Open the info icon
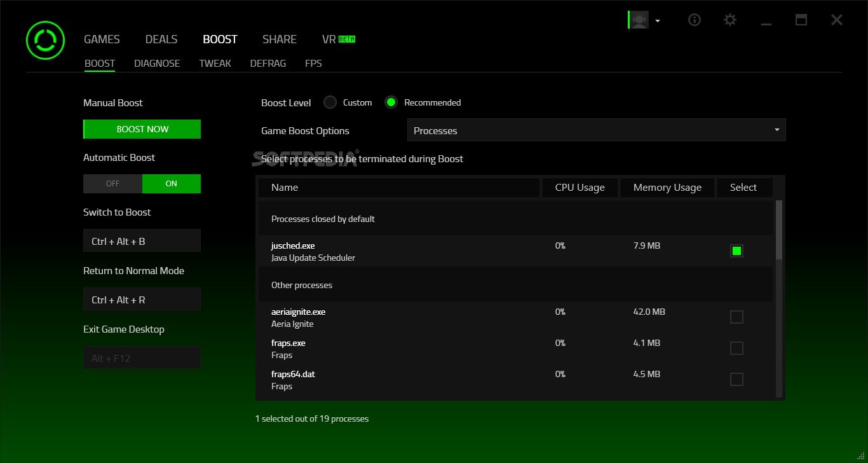868x463 pixels. pos(695,20)
